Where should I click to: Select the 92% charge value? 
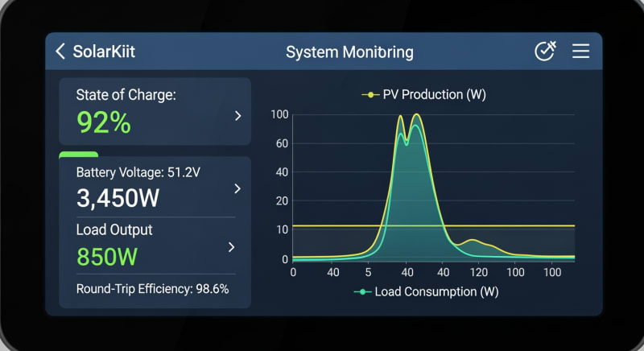(104, 122)
